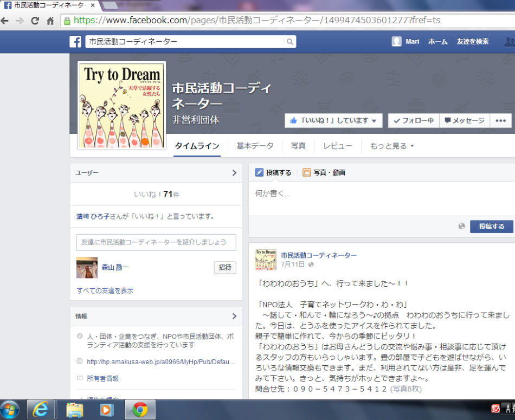Open the レビュー tab
This screenshot has width=515, height=420.
338,146
